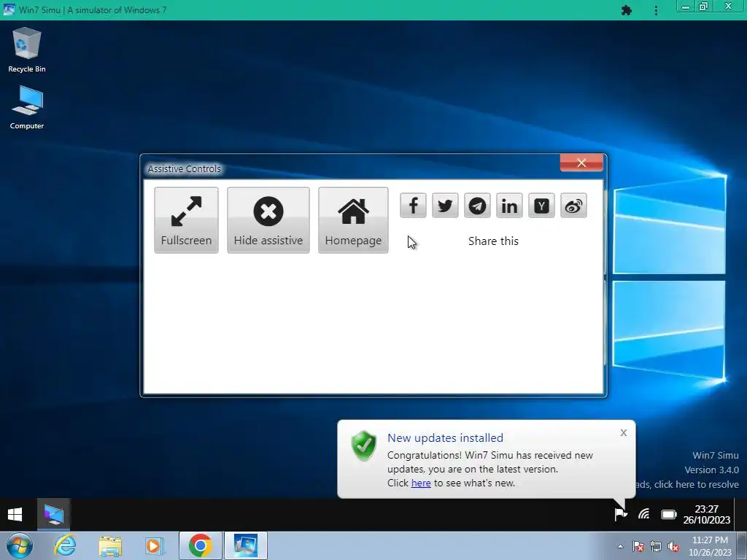Click the Hide assistive button
This screenshot has height=560, width=747.
tap(268, 220)
